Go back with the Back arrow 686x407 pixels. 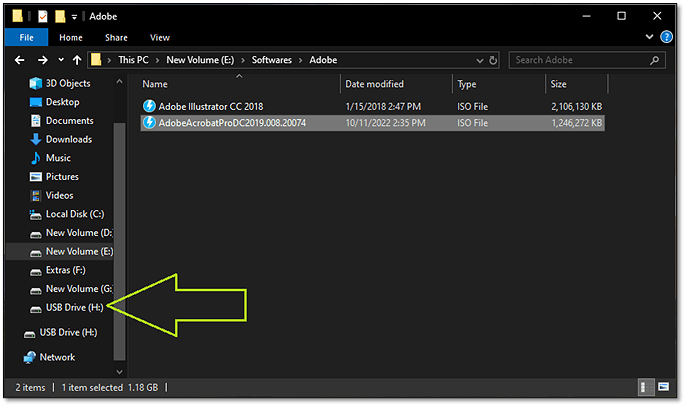click(20, 60)
